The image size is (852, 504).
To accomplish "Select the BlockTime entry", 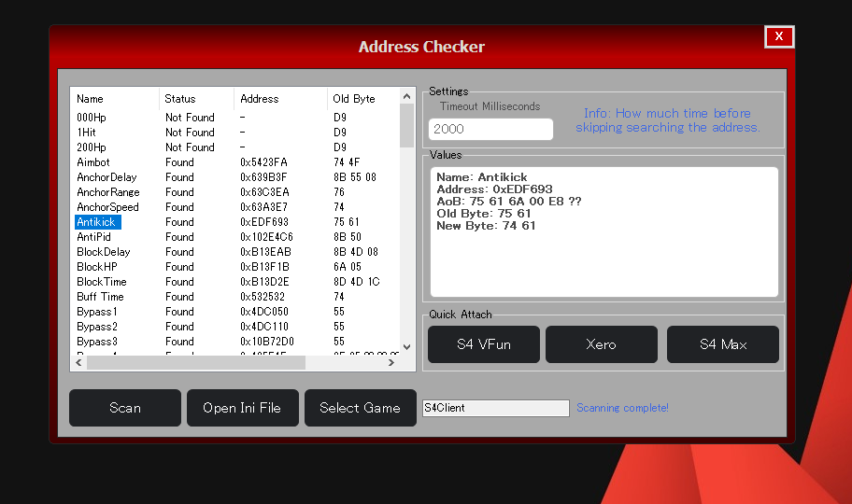I will click(x=102, y=282).
